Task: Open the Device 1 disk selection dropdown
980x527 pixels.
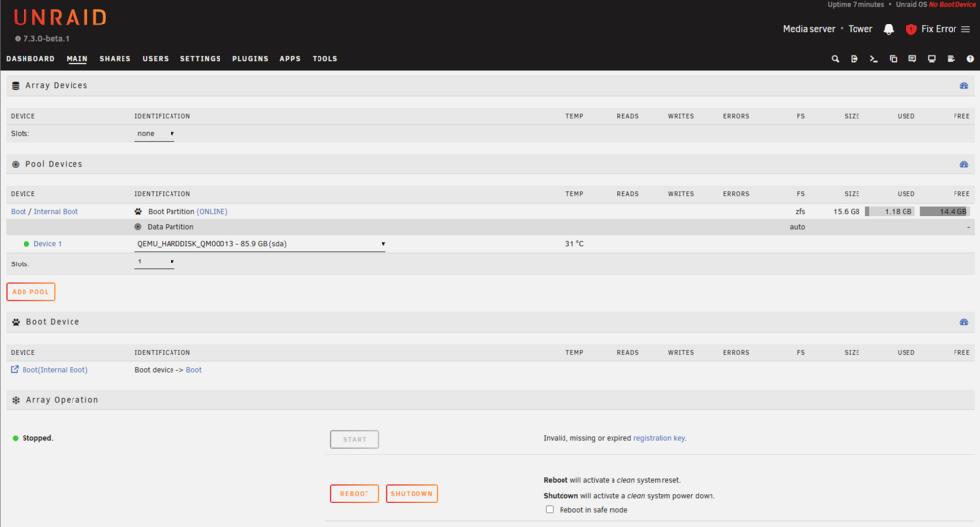Action: (x=260, y=244)
